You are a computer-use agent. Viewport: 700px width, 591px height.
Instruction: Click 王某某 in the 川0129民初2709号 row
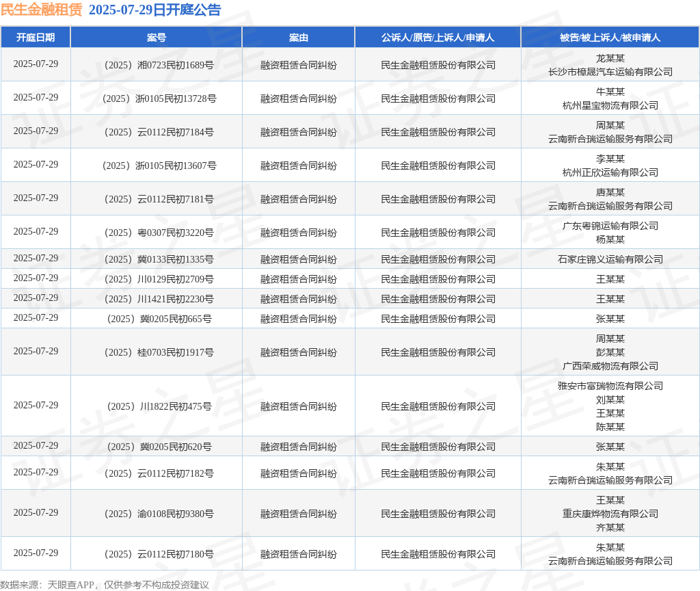tap(610, 279)
